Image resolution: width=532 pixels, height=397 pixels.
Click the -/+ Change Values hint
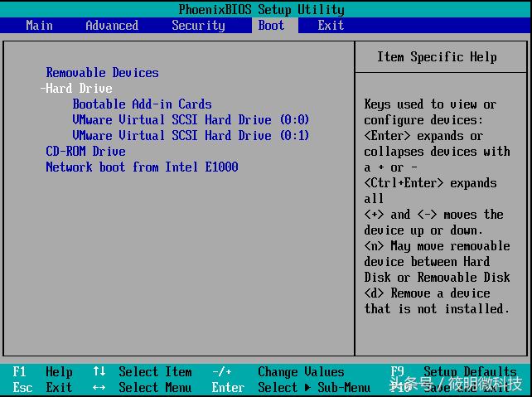278,371
